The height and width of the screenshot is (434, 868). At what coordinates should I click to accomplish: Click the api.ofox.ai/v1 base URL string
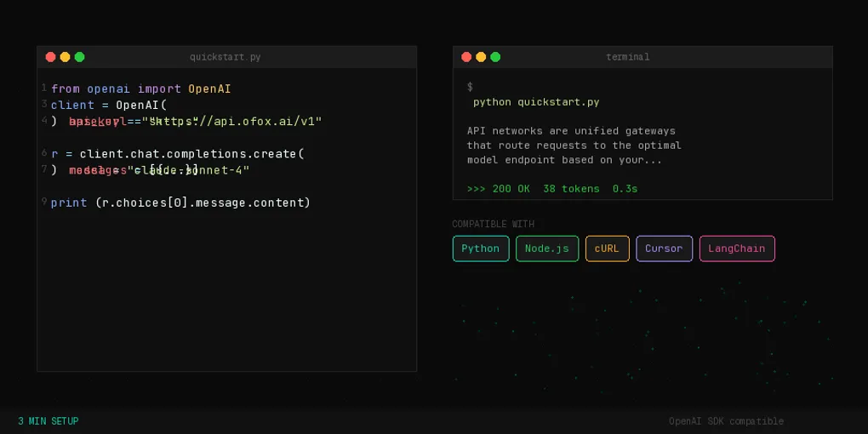coord(232,121)
